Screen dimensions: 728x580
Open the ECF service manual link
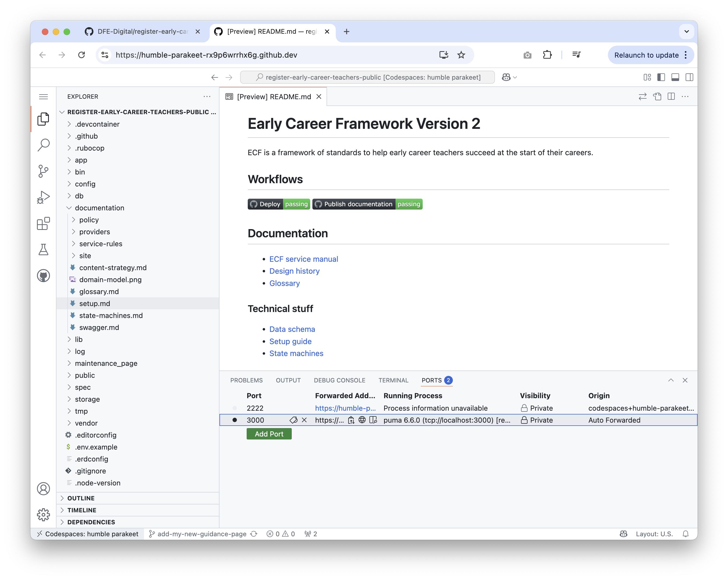coord(303,259)
